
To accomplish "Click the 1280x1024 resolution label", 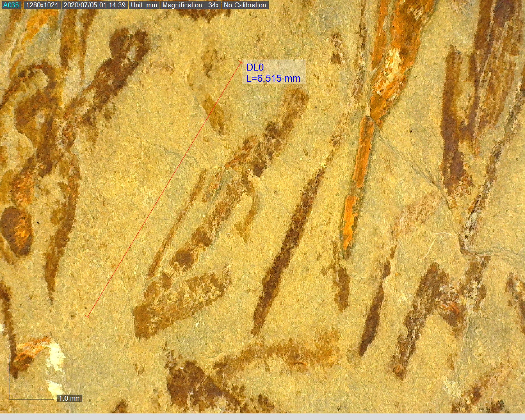I will (42, 5).
